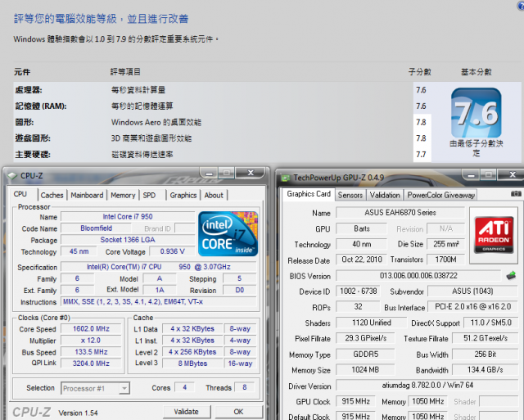Screen dimensions: 524x420
Task: Click the ASUS (1043) subvendor field
Action: click(472, 291)
